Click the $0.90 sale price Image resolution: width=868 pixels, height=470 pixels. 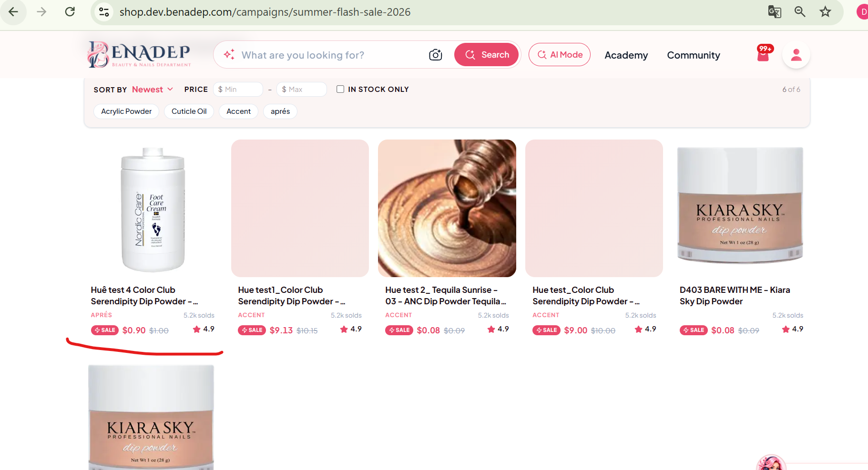coord(134,330)
